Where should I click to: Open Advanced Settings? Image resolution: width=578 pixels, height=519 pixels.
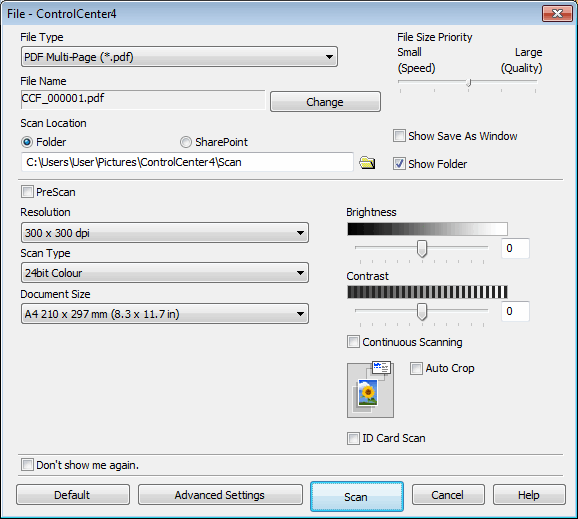coord(220,495)
